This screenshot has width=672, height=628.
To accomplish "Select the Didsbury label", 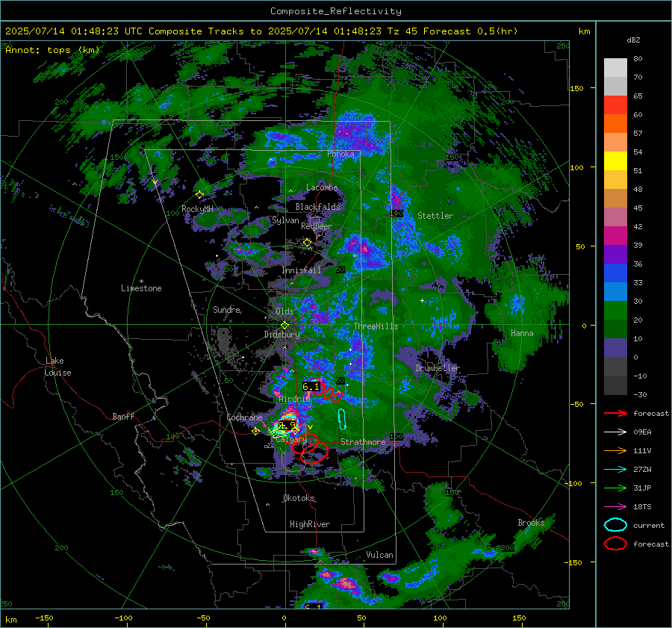I will [x=281, y=335].
